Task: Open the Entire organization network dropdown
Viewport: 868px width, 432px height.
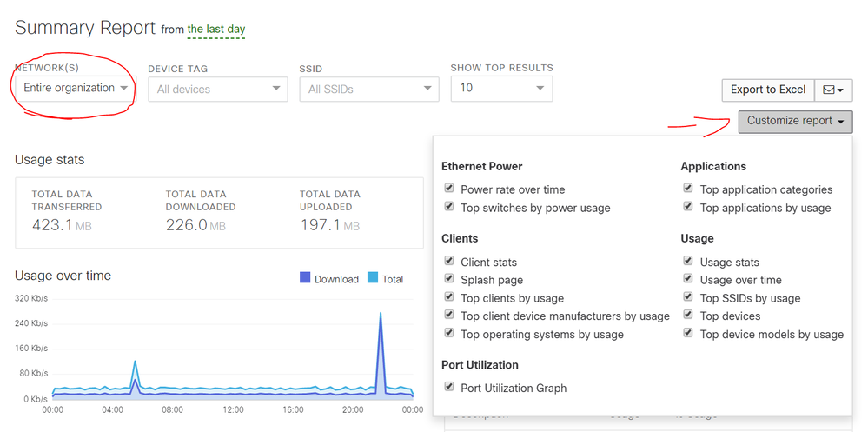Action: (76, 88)
